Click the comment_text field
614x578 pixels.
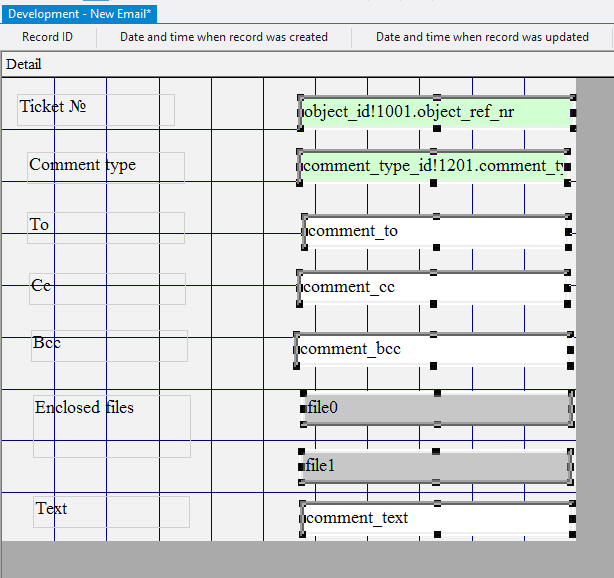(x=435, y=518)
